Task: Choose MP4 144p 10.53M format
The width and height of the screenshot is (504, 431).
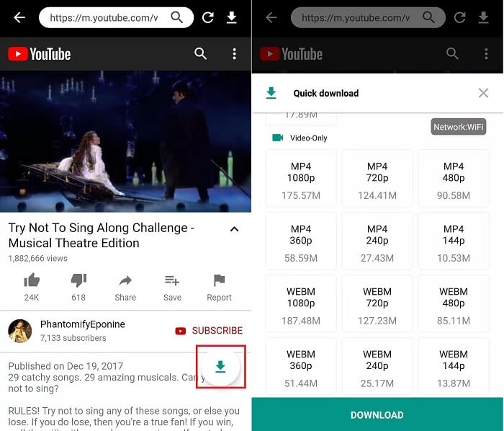Action: pyautogui.click(x=453, y=241)
